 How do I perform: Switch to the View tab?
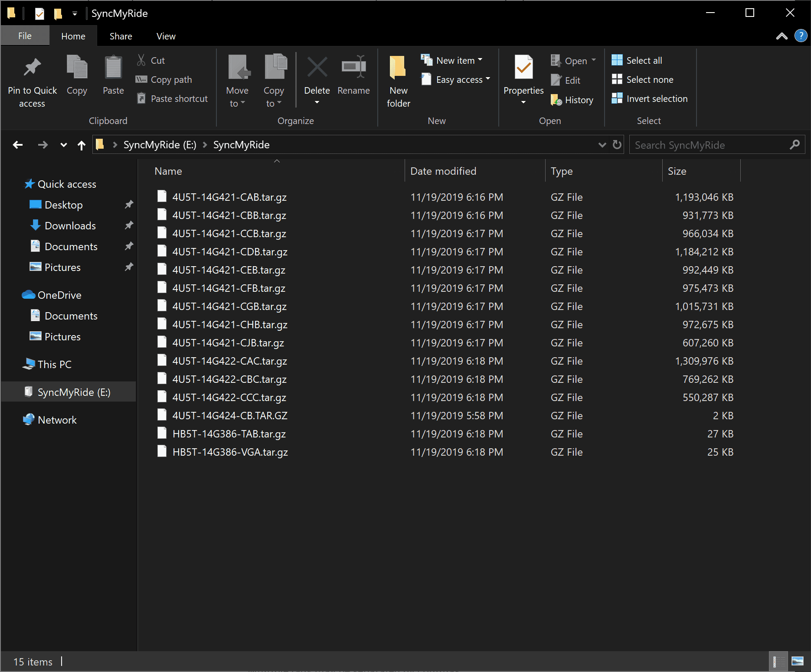coord(166,36)
